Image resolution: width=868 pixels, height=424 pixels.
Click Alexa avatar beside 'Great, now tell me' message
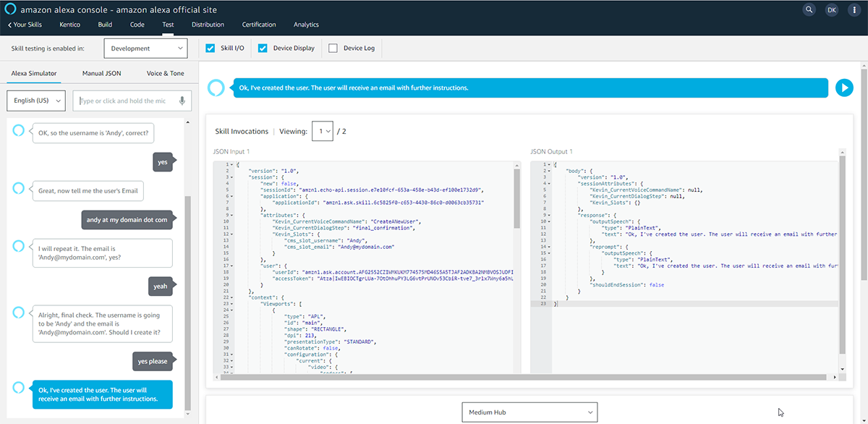[20, 188]
